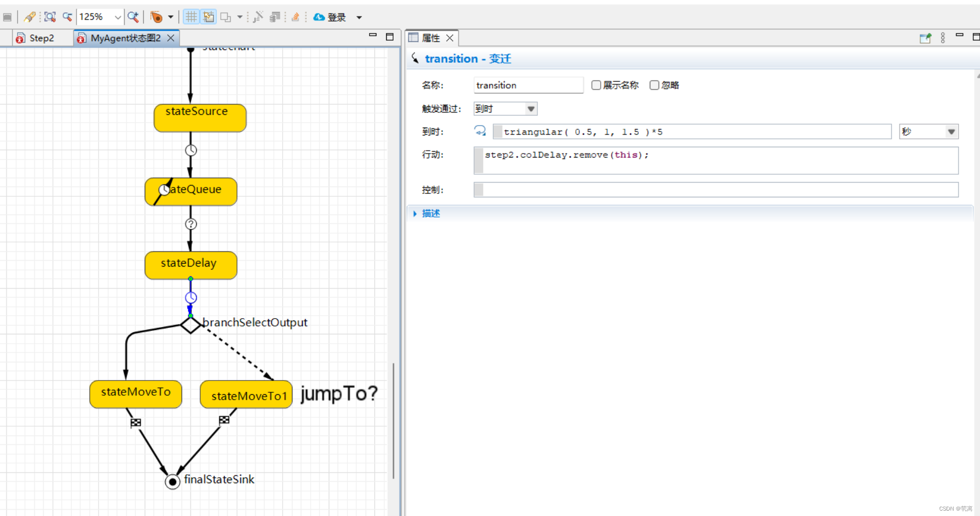
Task: Open the 秒 time units dropdown
Action: click(951, 131)
